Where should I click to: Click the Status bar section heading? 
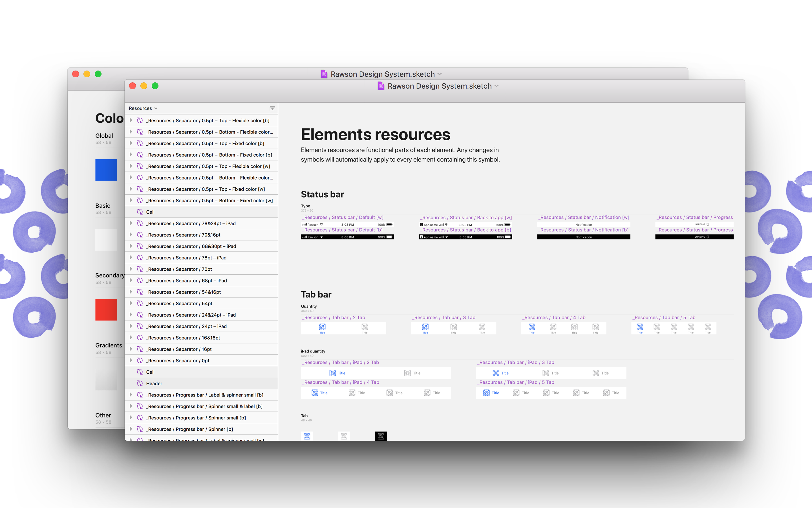(322, 194)
